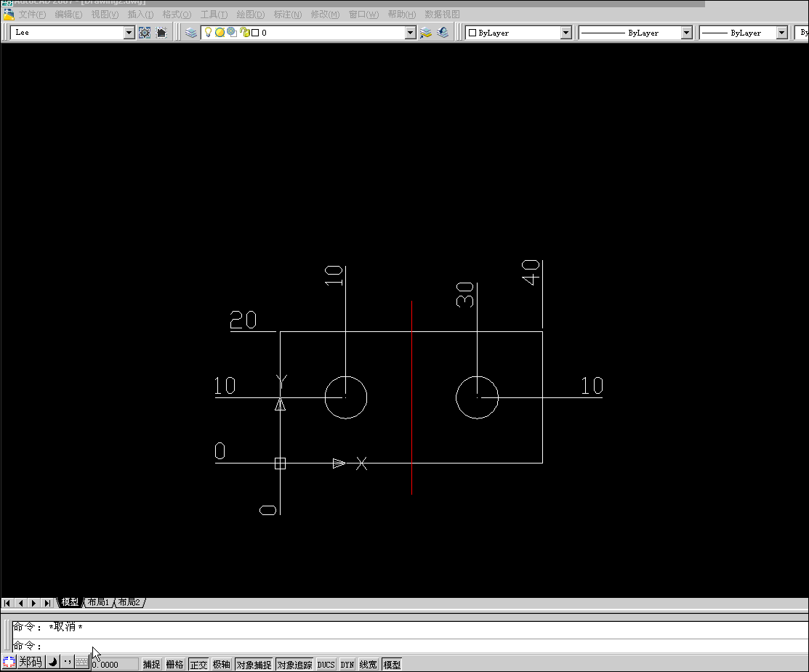The width and height of the screenshot is (809, 672).
Task: Switch to the 布局1 layout tab
Action: tap(98, 602)
